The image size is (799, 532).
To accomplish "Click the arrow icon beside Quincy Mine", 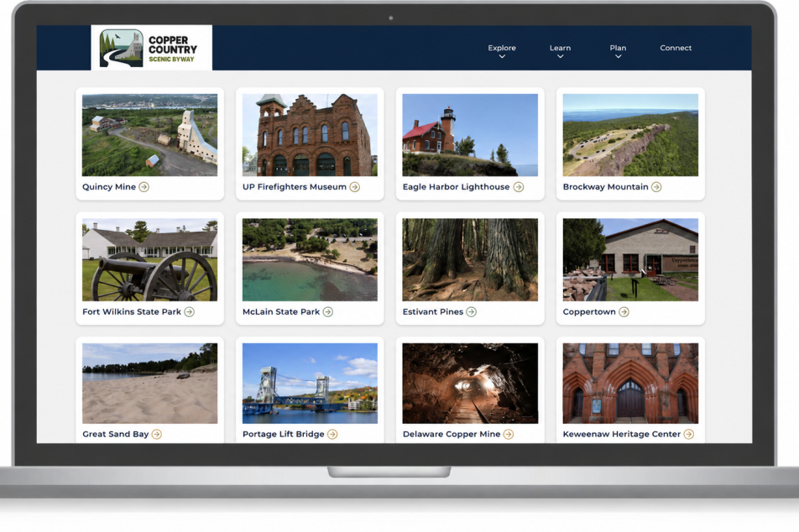I will click(144, 187).
